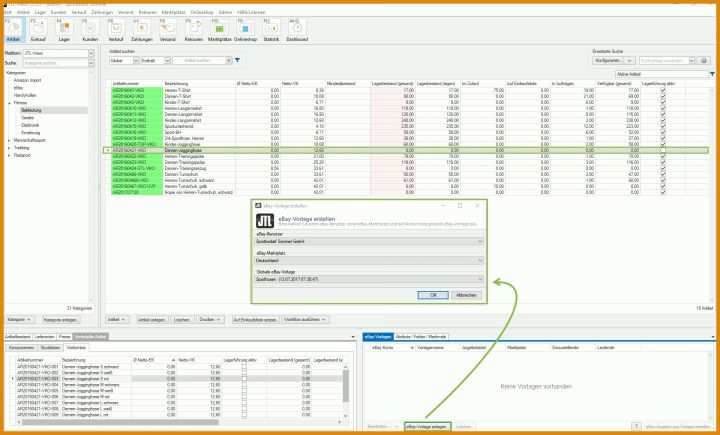The height and width of the screenshot is (435, 720).
Task: Open the Onlineshop module icon
Action: 245,30
